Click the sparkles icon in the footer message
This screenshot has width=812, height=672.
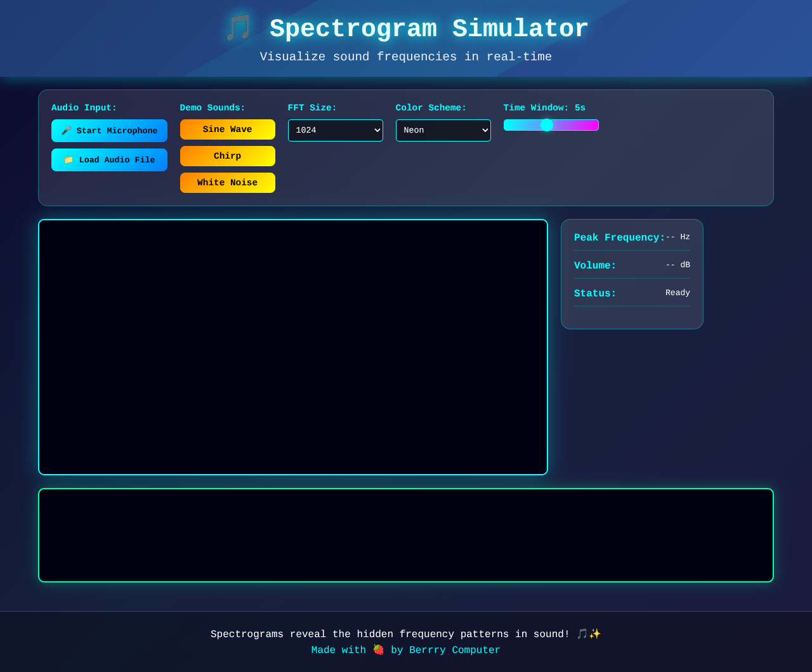[x=596, y=633]
